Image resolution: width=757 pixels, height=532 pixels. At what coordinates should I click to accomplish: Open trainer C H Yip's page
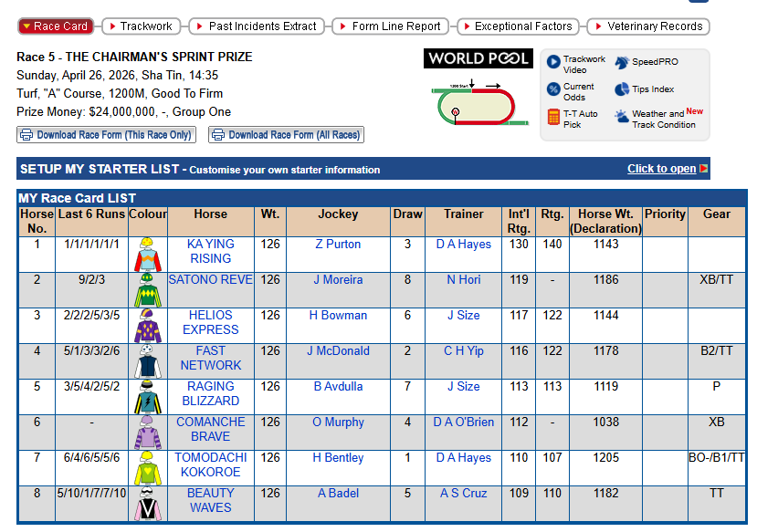[463, 351]
